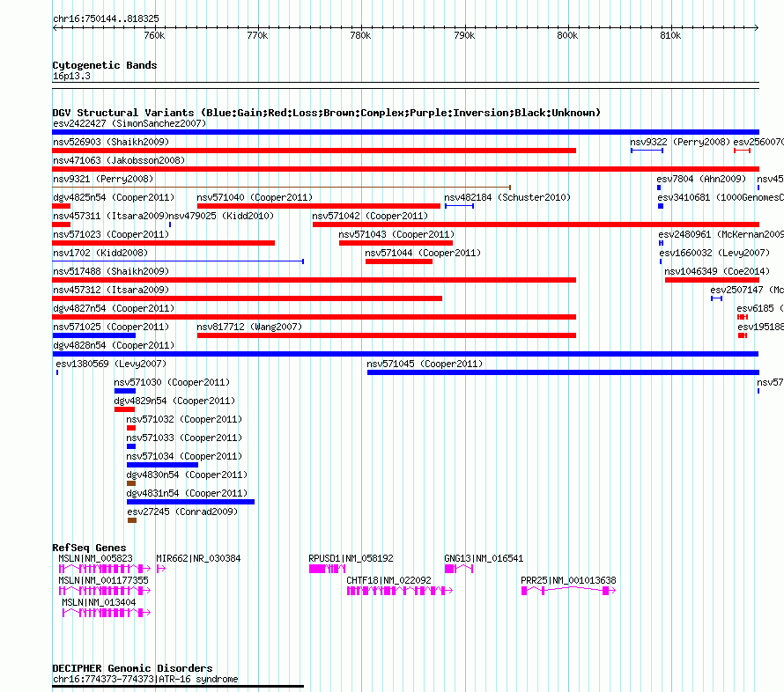Viewport: 784px width, 692px height.
Task: Click the chr16:750144..818325 coordinates
Action: tap(106, 18)
